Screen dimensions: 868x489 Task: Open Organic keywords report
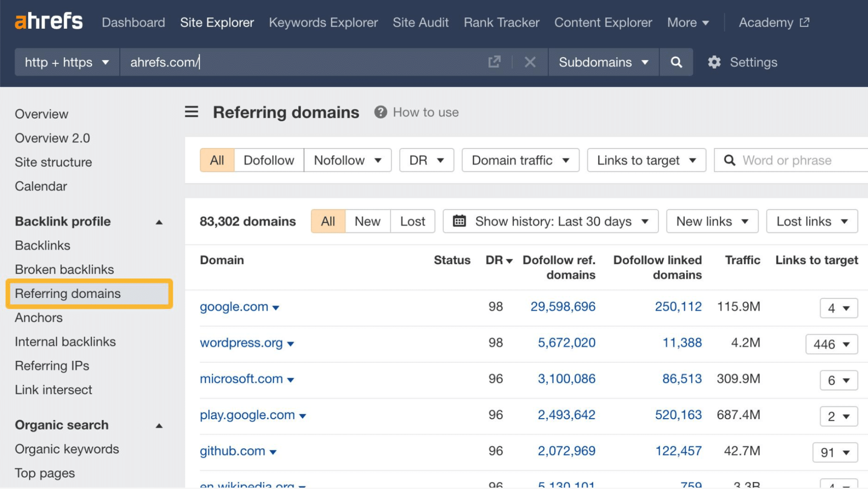pos(67,449)
